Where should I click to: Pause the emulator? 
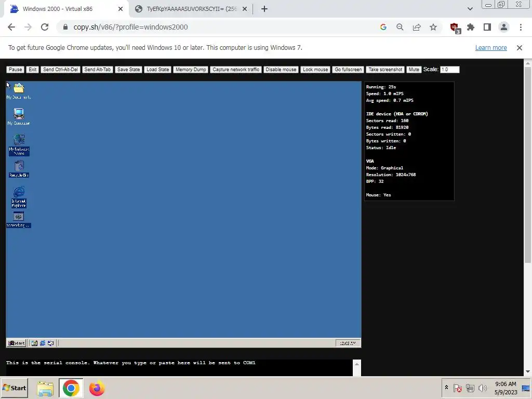pos(15,70)
